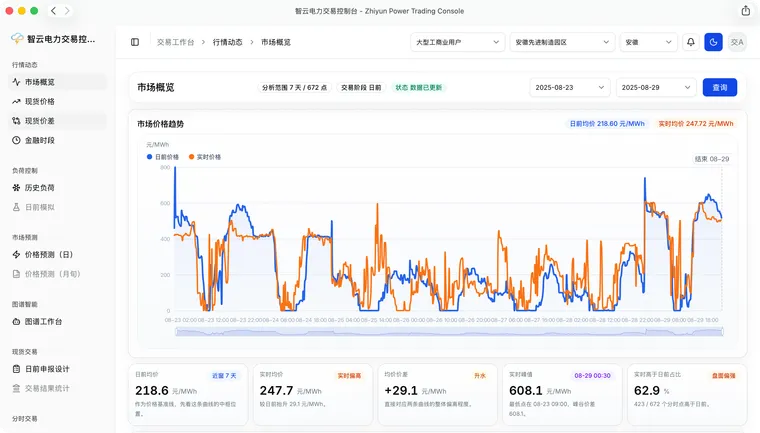The image size is (760, 433).
Task: Click the 交易结果统计 icon
Action: [x=16, y=388]
